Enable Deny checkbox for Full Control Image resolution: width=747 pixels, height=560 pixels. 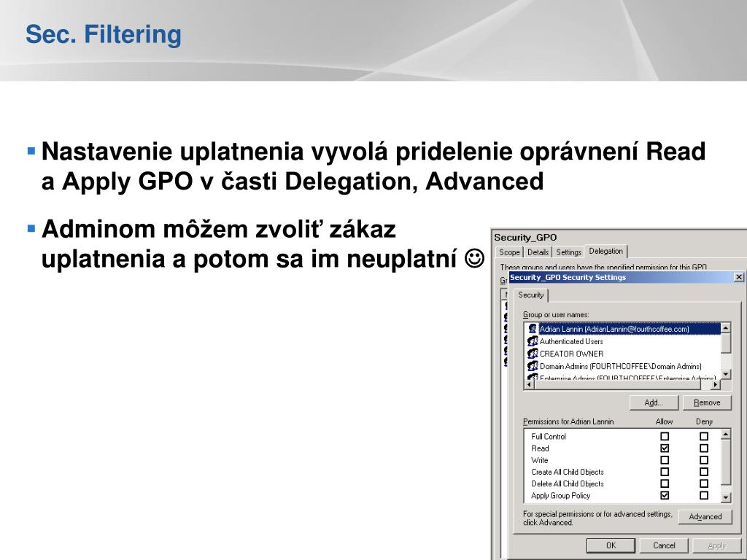704,436
